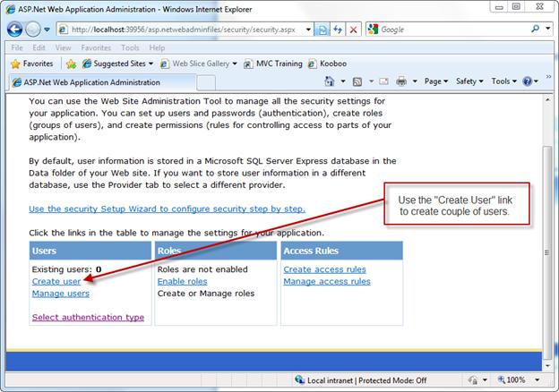The height and width of the screenshot is (392, 559).
Task: Click the vertical scrollbar down arrow
Action: [x=548, y=366]
